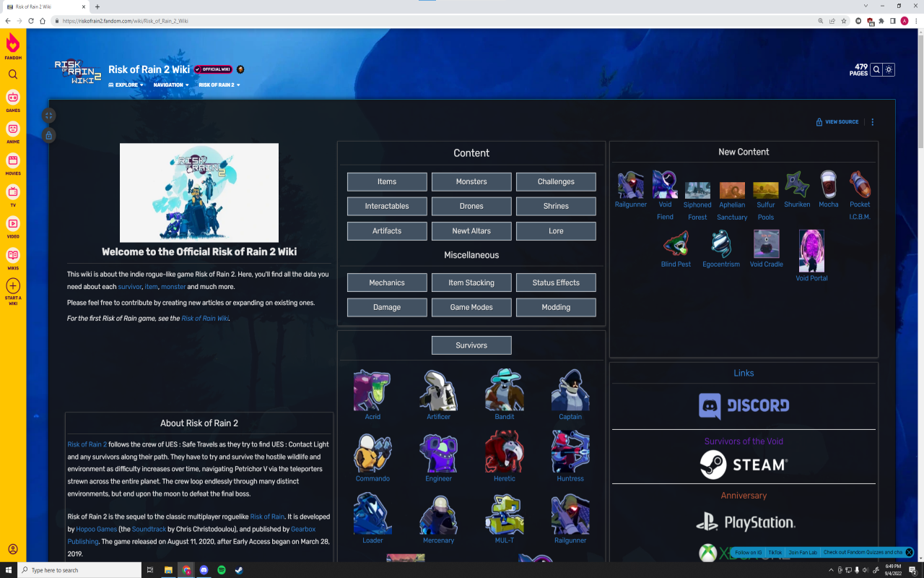Viewport: 924px width, 578px height.
Task: Open the Navigation dropdown menu
Action: point(171,85)
